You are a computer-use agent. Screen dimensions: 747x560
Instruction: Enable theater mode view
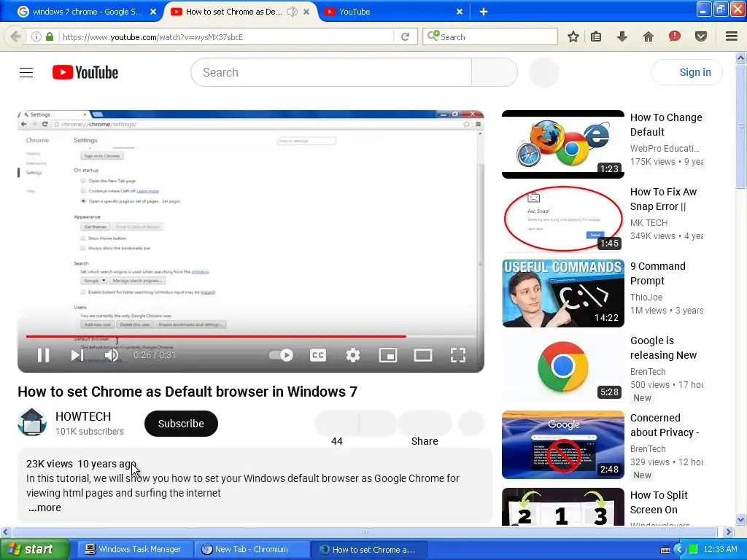point(423,355)
